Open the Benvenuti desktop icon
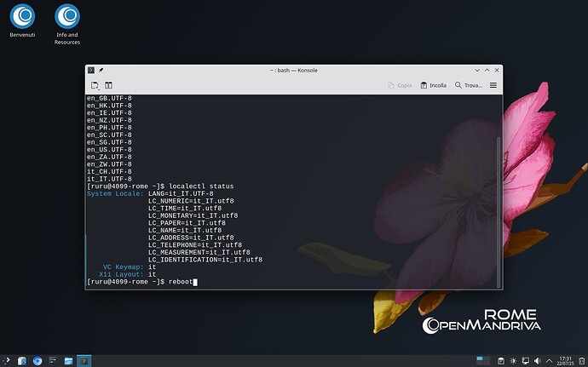This screenshot has height=367, width=588. point(23,20)
